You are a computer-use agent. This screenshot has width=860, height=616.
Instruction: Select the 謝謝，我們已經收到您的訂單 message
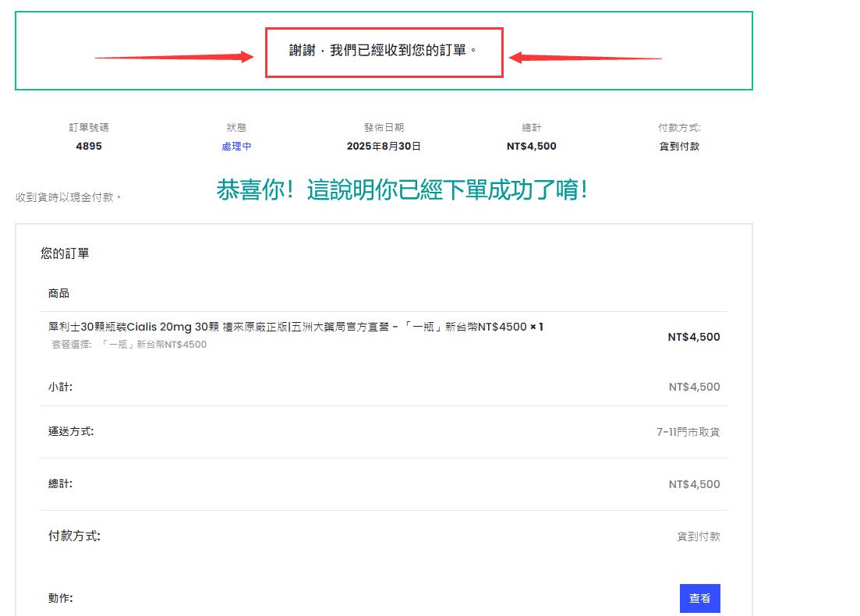click(383, 51)
